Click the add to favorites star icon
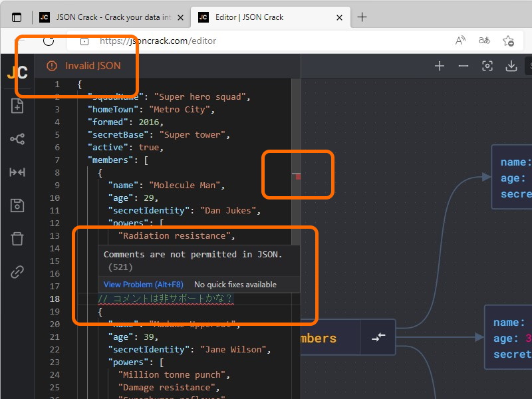 tap(508, 41)
